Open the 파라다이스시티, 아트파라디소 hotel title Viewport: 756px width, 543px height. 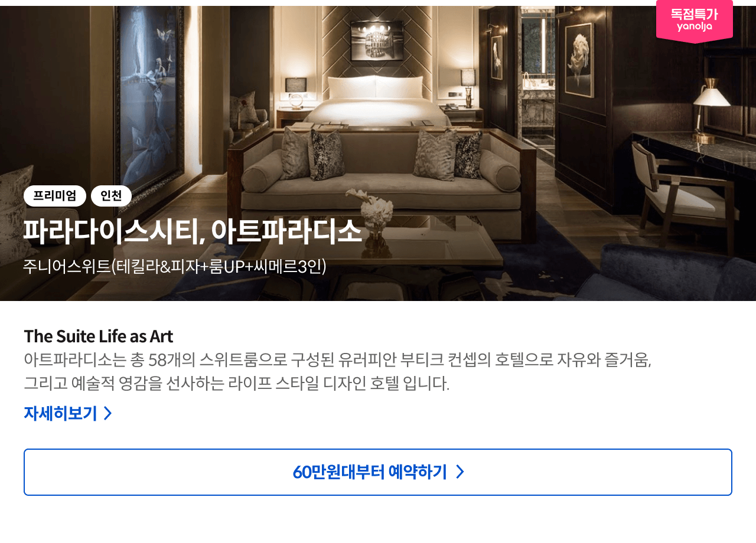[192, 231]
